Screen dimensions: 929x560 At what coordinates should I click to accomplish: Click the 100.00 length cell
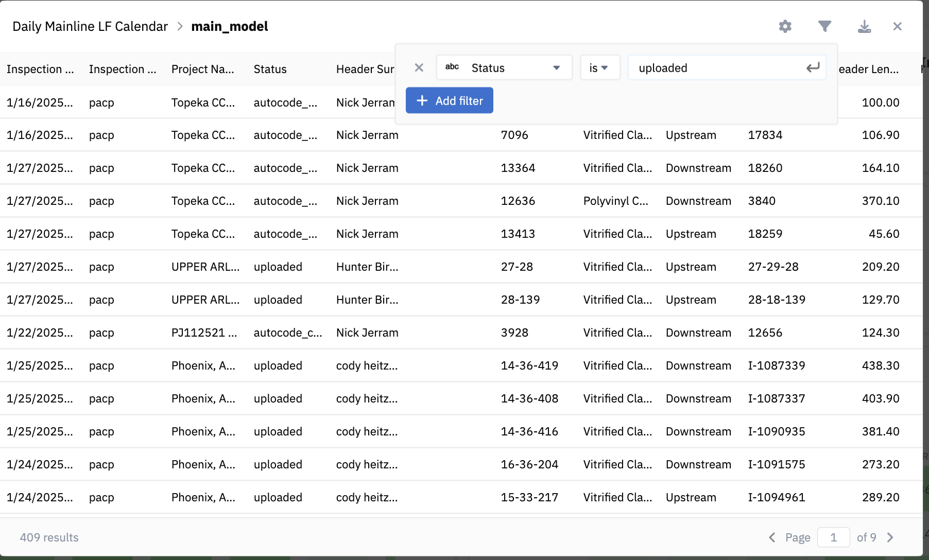pyautogui.click(x=881, y=102)
